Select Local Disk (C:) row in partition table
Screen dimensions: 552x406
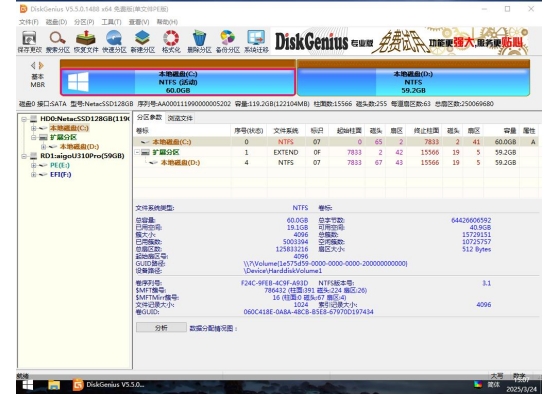click(x=336, y=142)
